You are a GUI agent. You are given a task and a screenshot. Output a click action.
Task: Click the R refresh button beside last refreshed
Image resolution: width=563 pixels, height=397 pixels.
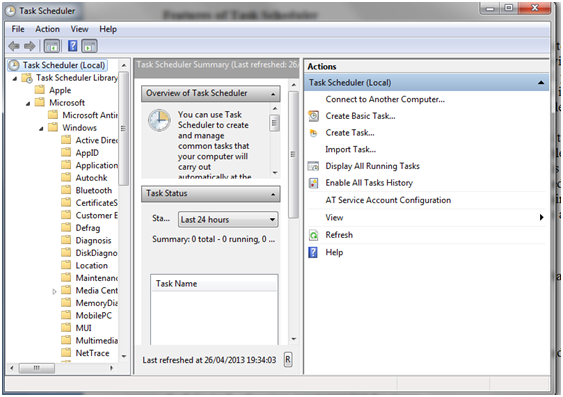pos(288,360)
